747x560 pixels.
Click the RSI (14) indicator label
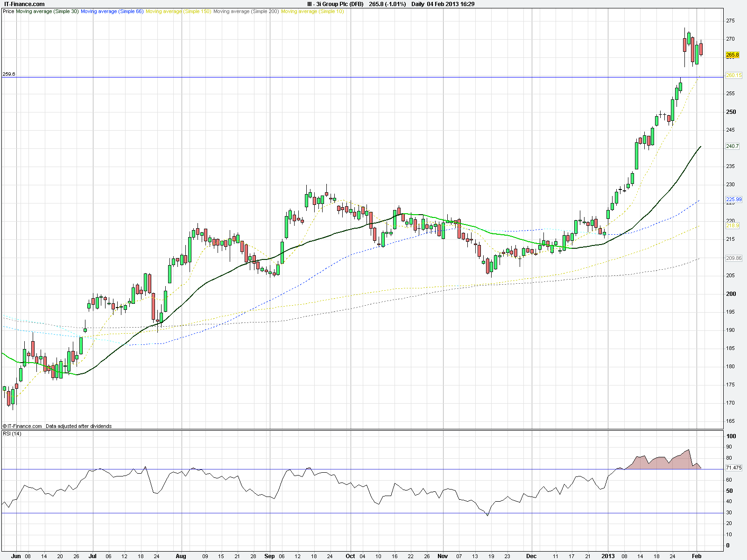click(12, 434)
